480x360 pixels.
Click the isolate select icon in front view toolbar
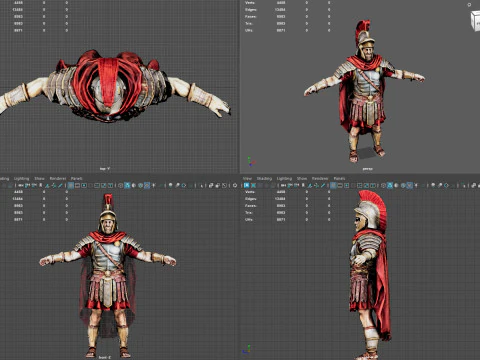click(x=202, y=185)
